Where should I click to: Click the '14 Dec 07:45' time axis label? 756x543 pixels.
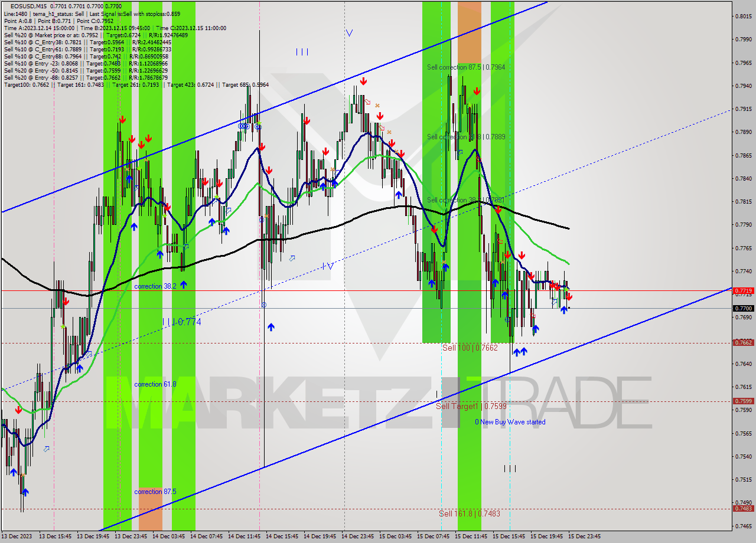coord(206,537)
